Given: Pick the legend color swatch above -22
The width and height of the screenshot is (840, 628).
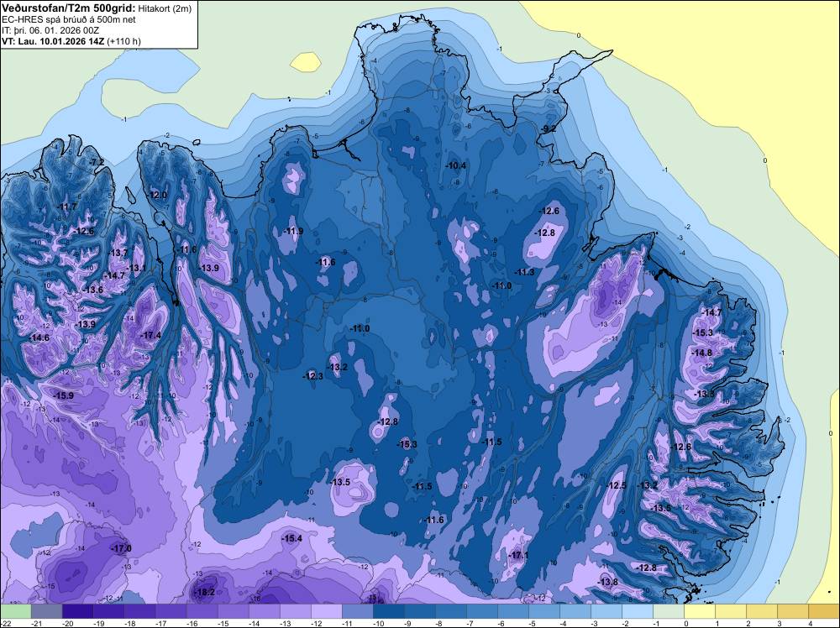Looking at the screenshot, I should point(15,611).
